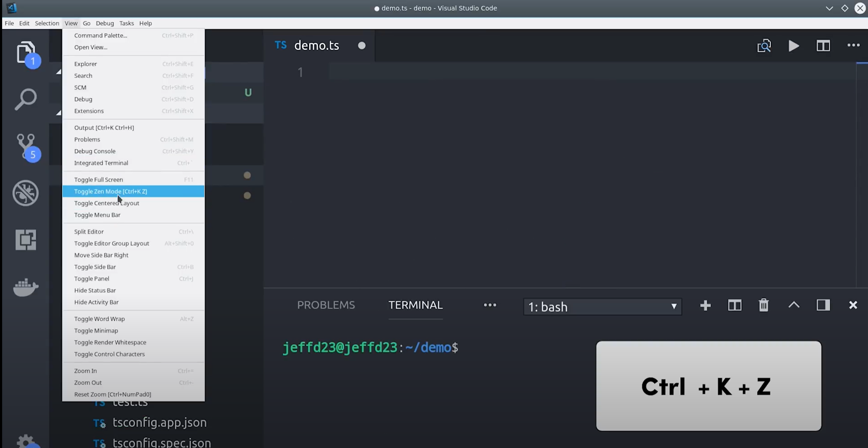Split the editor with the split icon
Image resolution: width=868 pixels, height=448 pixels.
pyautogui.click(x=823, y=46)
